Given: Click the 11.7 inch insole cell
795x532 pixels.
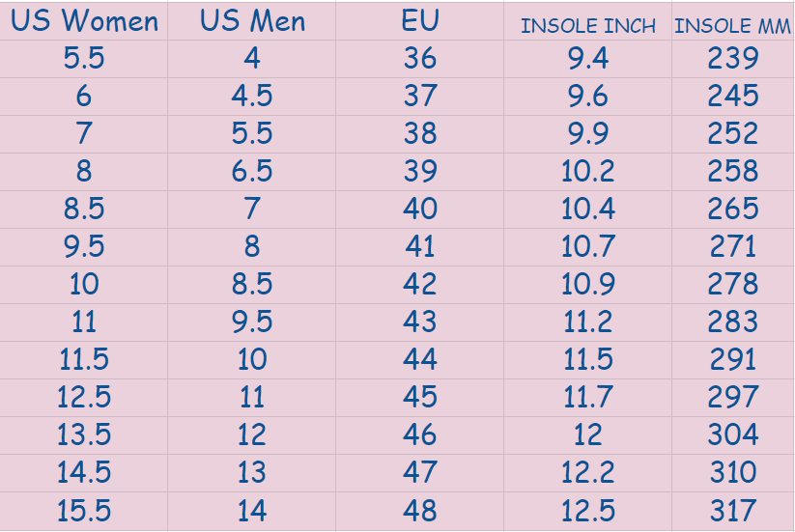Looking at the screenshot, I should 587,398.
